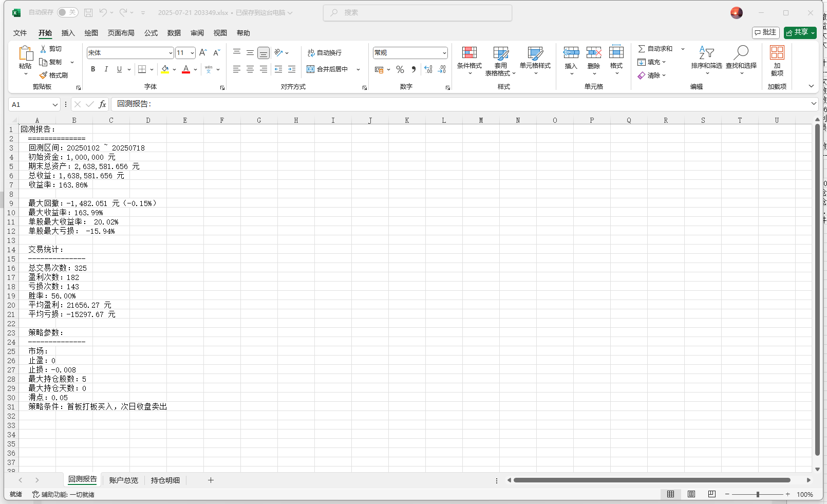Screen dimensions: 827x504
Task: Open the font size dropdown showing 11
Action: pyautogui.click(x=192, y=53)
